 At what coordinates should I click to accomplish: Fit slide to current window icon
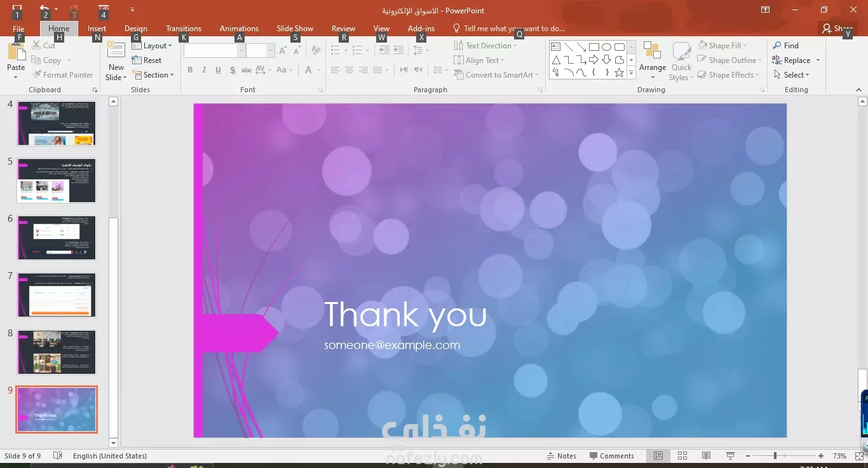click(x=860, y=456)
